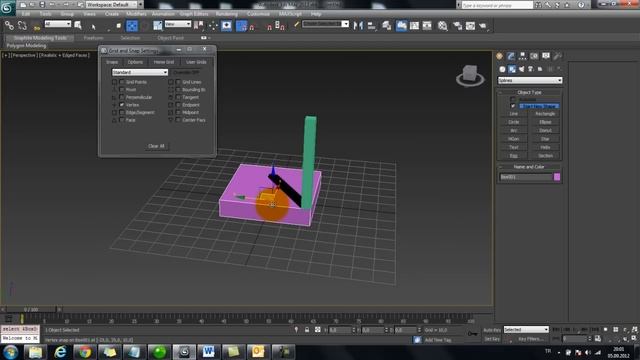This screenshot has height=360, width=640.
Task: Open the key mode Selected dropdown
Action: coord(526,329)
